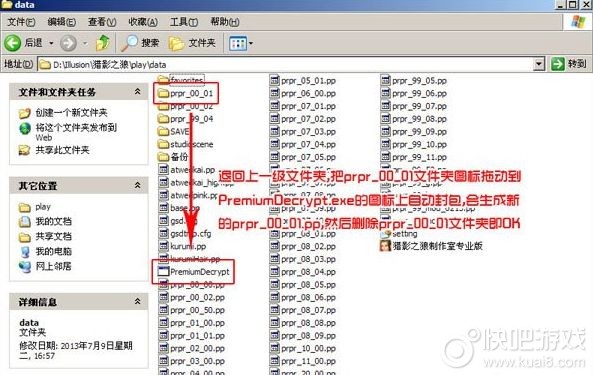Select prpr_11_00.pp file
This screenshot has height=375, width=593.
pos(303,361)
